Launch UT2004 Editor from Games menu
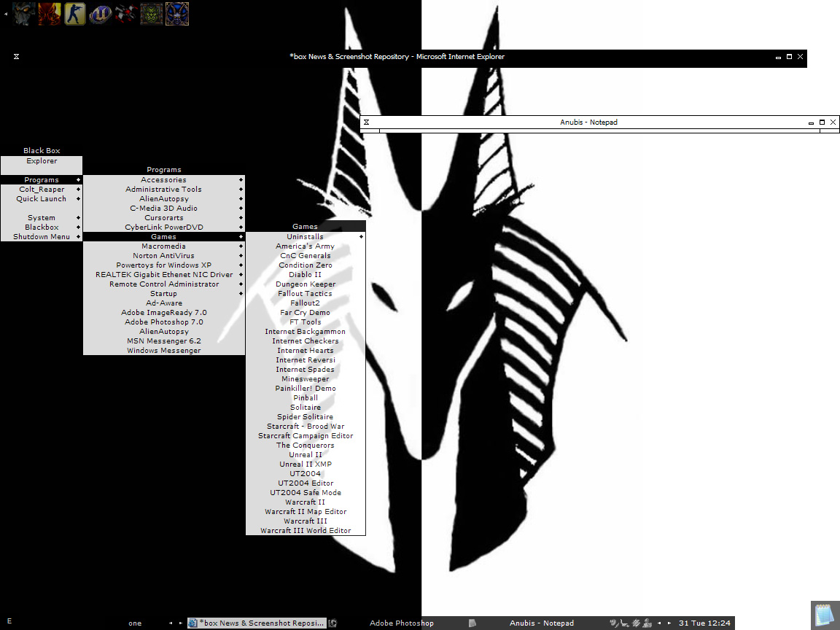Viewport: 840px width, 630px height. (306, 483)
